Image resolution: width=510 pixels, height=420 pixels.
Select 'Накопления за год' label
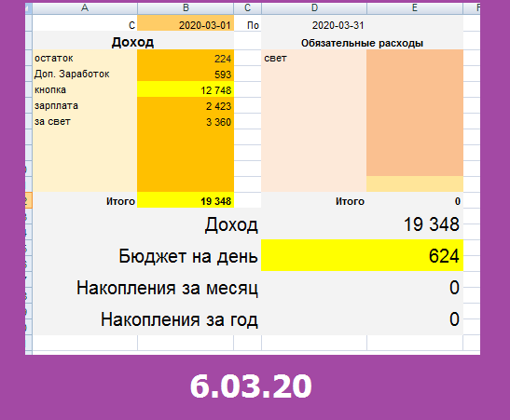(179, 319)
